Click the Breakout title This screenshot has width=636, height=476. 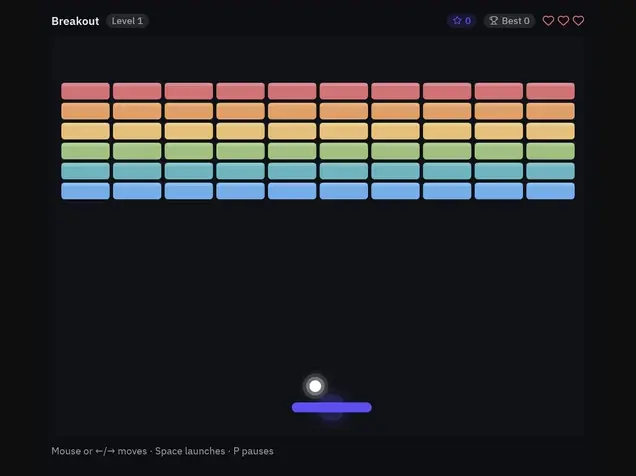point(75,21)
